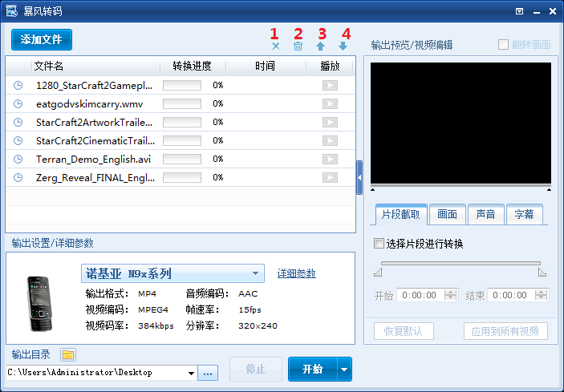Click the 恢复默认 button
Viewport: 564px width, 392px height.
[x=404, y=331]
